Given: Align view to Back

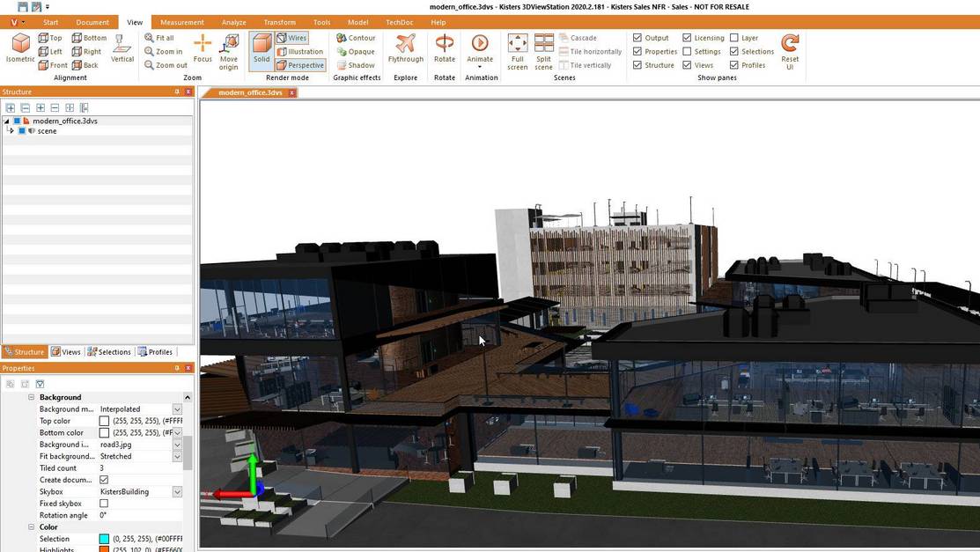Looking at the screenshot, I should 85,65.
